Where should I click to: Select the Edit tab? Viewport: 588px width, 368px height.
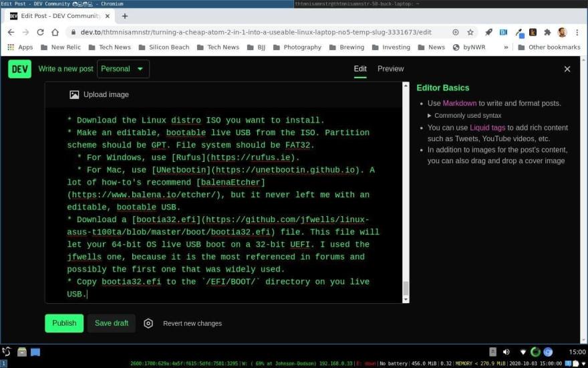(360, 69)
